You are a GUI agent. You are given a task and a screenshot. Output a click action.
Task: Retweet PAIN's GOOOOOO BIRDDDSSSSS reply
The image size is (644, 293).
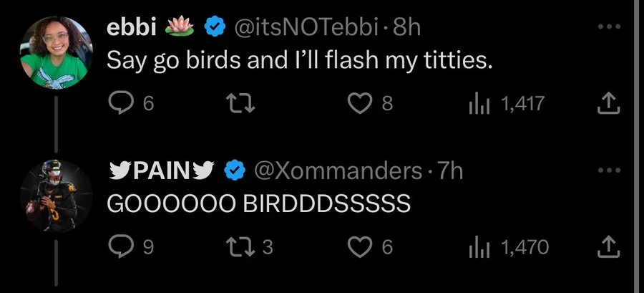click(241, 247)
